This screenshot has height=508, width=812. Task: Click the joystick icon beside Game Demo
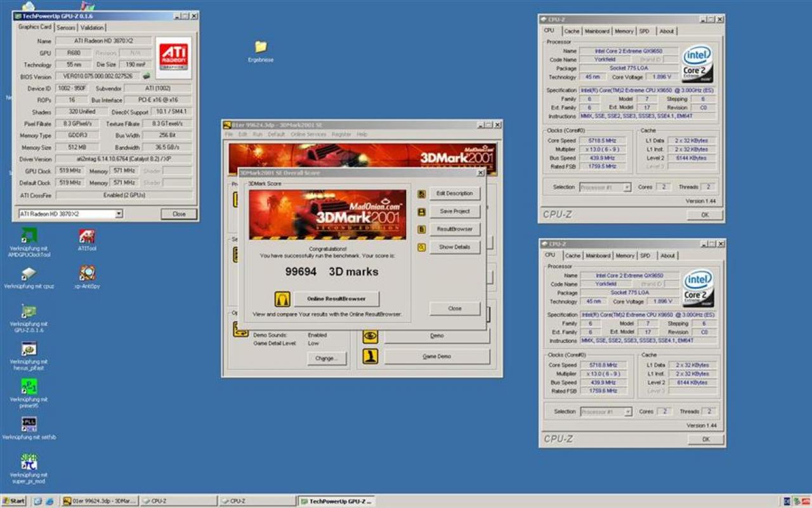pyautogui.click(x=370, y=357)
